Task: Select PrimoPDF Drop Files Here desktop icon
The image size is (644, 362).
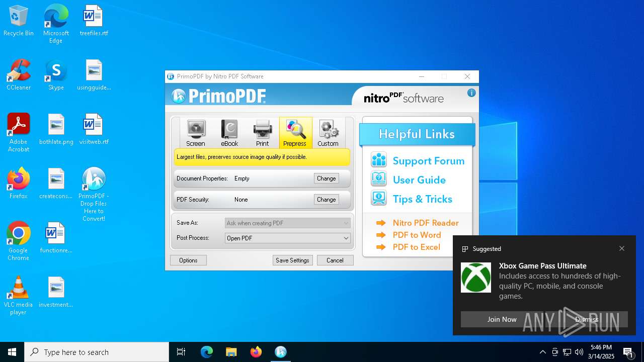Action: point(94,195)
